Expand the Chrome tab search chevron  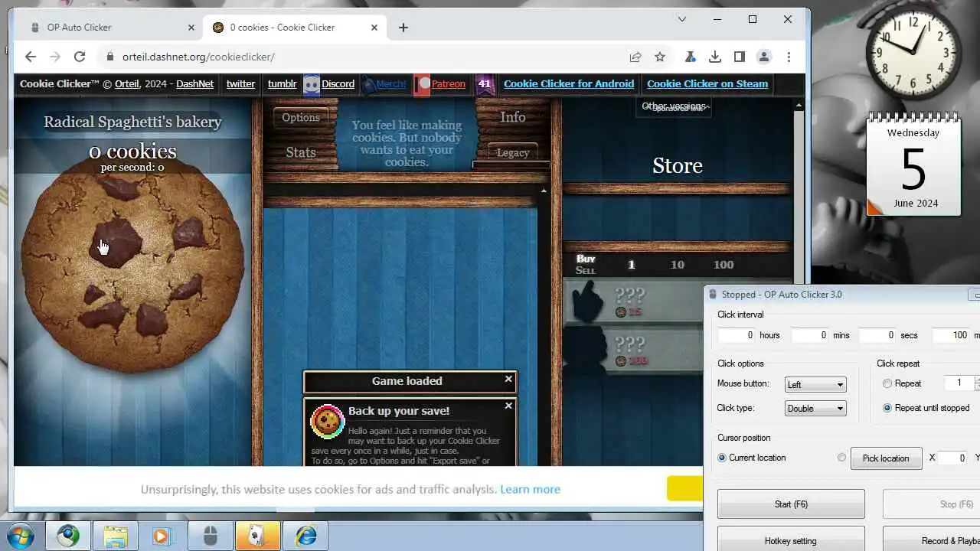coord(682,19)
